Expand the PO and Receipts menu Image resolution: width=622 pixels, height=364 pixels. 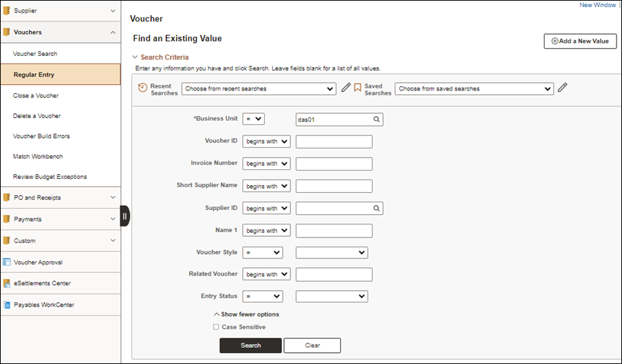pyautogui.click(x=61, y=198)
